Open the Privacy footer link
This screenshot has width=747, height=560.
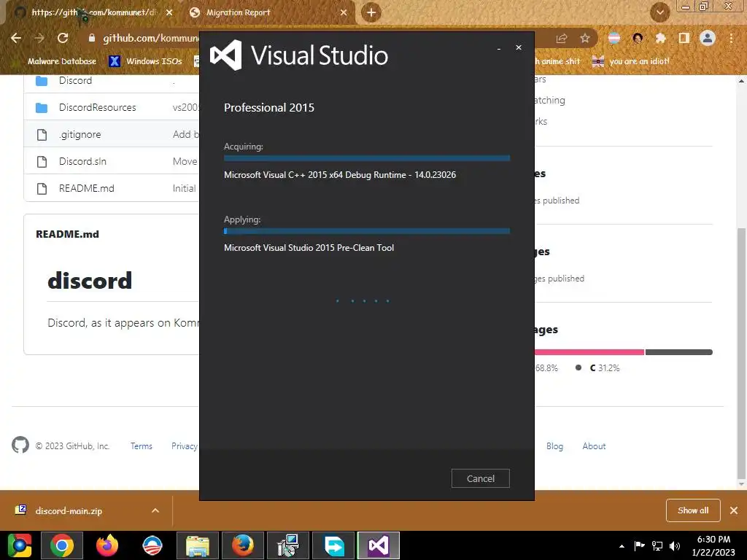coord(185,446)
